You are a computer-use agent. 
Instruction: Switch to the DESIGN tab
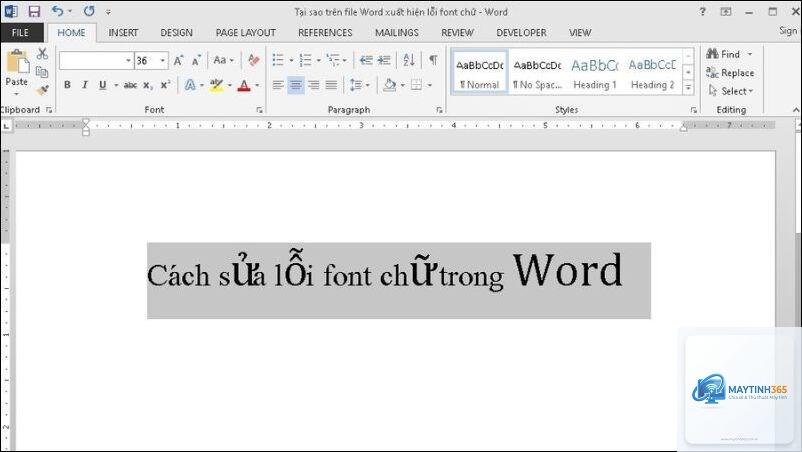point(176,33)
